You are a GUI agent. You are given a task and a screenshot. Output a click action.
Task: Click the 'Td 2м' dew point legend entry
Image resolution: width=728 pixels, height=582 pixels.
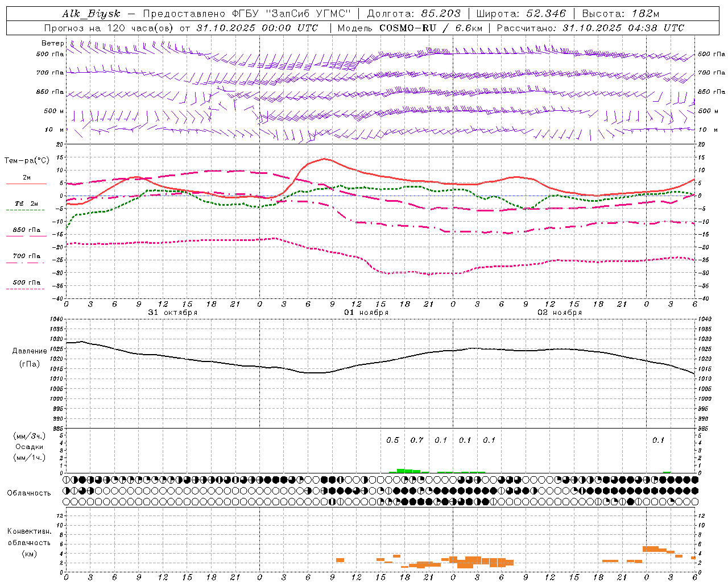click(x=27, y=203)
